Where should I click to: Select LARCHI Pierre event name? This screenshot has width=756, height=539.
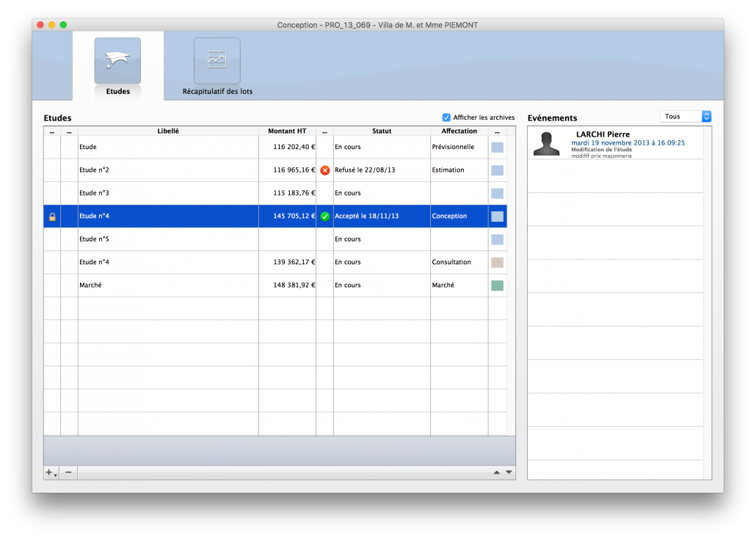coord(603,134)
